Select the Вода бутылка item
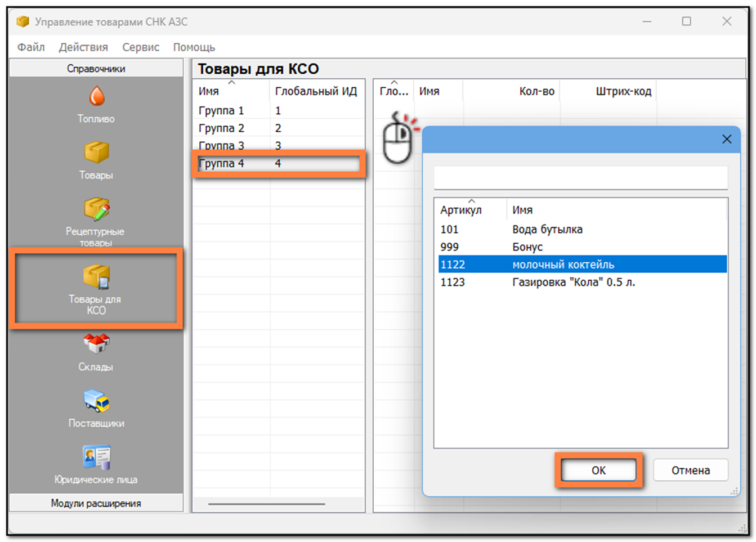 click(x=583, y=229)
